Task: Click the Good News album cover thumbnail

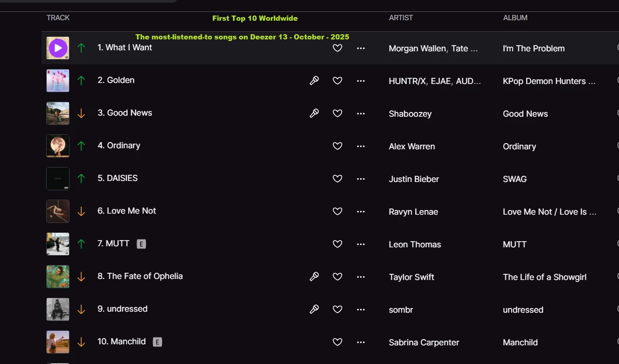Action: click(x=58, y=114)
